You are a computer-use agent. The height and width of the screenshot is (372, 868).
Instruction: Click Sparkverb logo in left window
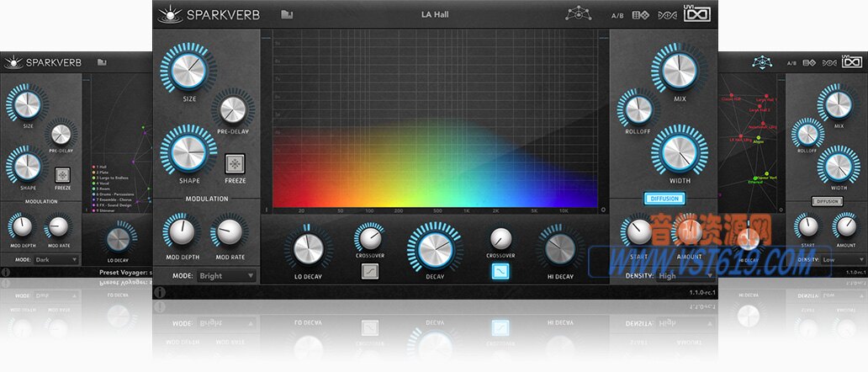(42, 62)
